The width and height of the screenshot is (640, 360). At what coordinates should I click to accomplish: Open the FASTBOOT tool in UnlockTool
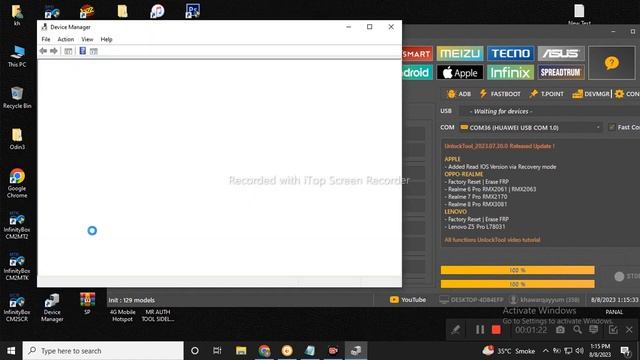[x=500, y=94]
